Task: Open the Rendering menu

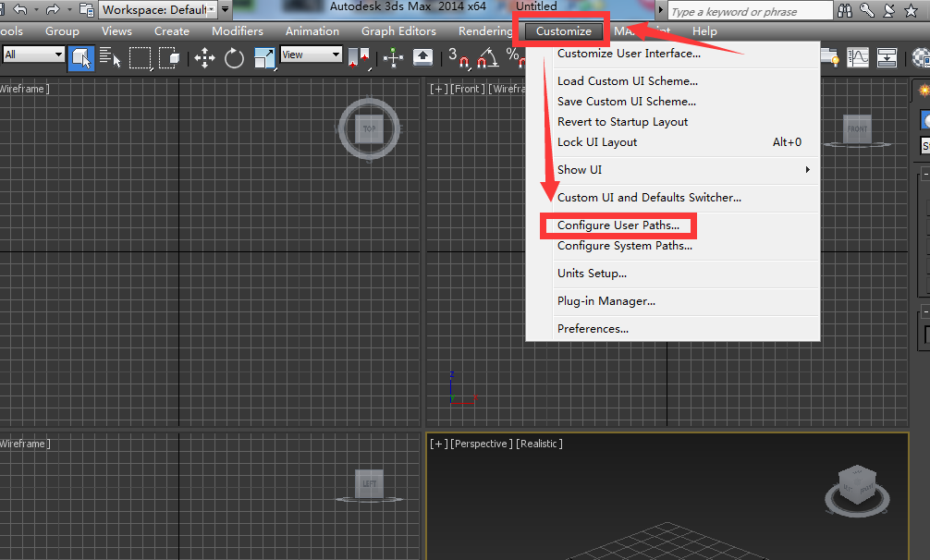Action: (484, 31)
